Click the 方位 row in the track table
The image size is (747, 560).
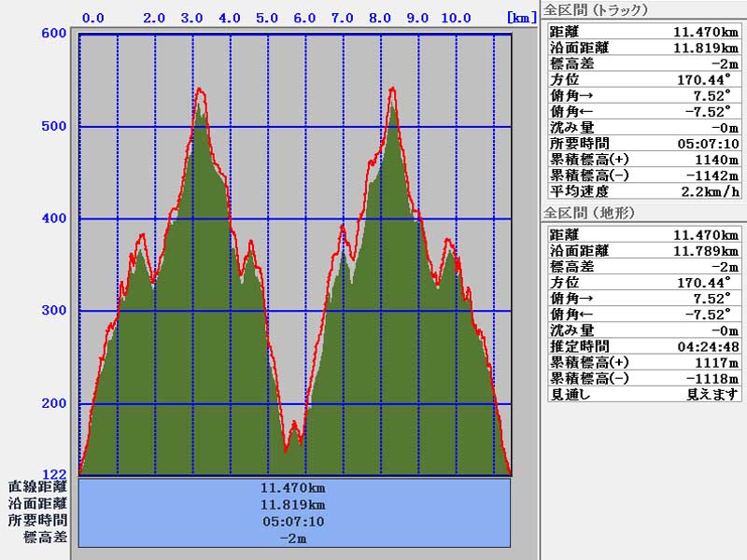point(643,79)
